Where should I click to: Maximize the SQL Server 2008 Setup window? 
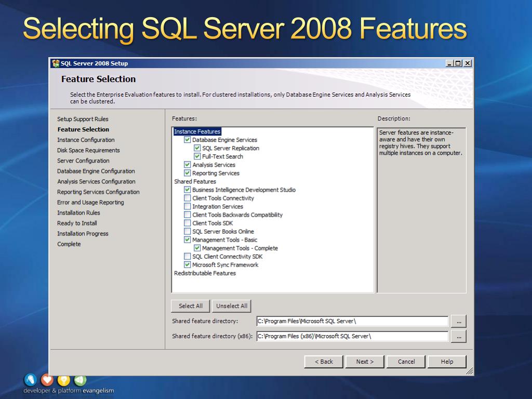coord(458,63)
